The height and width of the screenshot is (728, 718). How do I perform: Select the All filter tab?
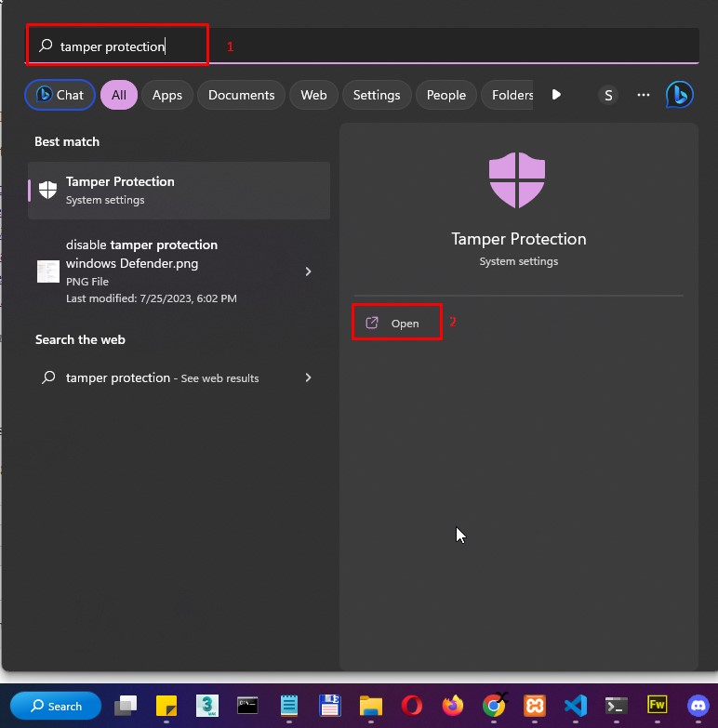click(x=119, y=95)
